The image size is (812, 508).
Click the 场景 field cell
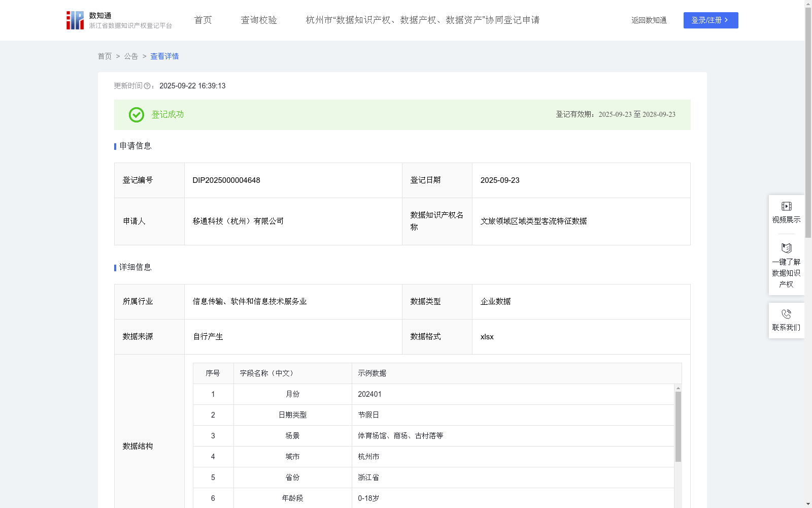point(292,436)
